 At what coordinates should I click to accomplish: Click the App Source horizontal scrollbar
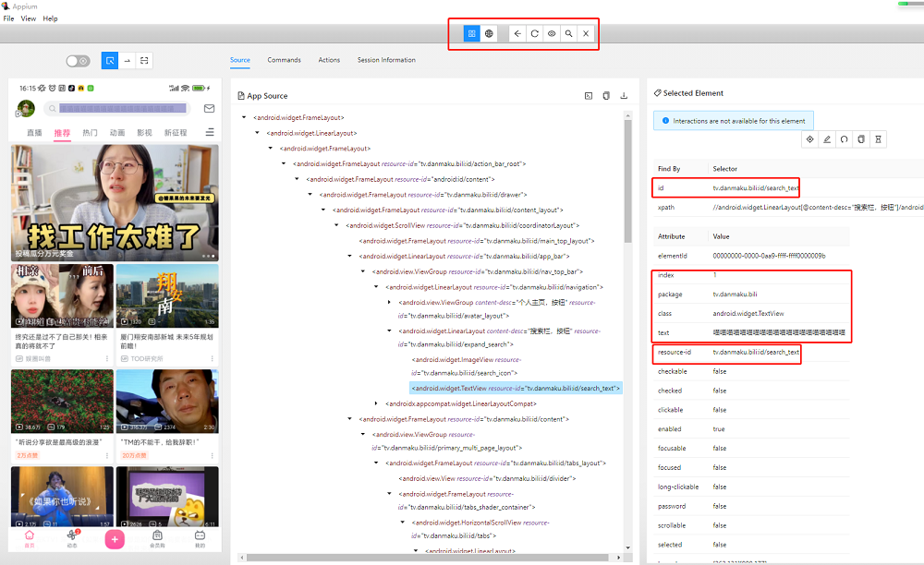click(427, 558)
